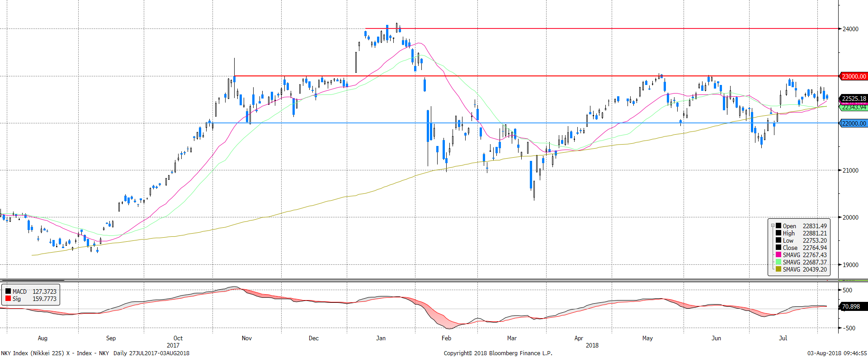Screen dimensions: 868x357
Task: Click the Nov month label
Action: click(x=247, y=338)
